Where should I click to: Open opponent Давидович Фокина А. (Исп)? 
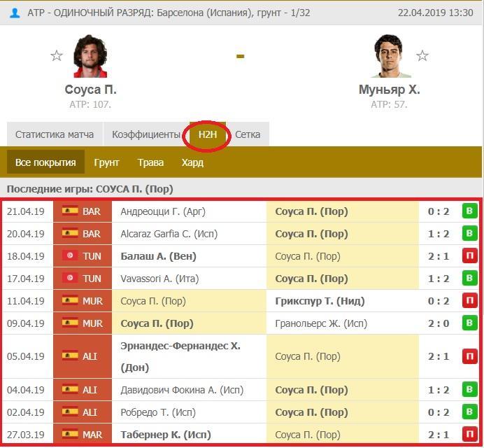(x=182, y=390)
